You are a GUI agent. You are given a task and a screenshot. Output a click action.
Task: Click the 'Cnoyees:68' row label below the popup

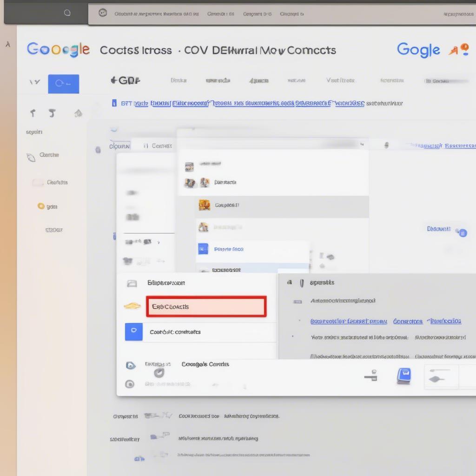click(126, 416)
